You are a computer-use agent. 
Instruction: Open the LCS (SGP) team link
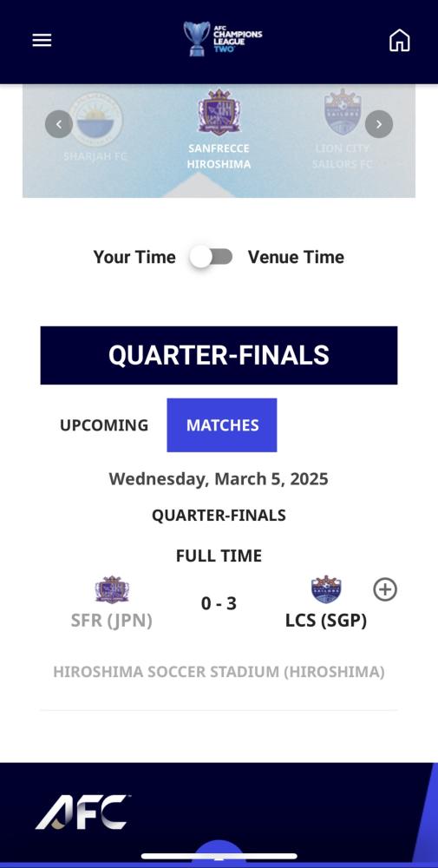[x=326, y=621]
